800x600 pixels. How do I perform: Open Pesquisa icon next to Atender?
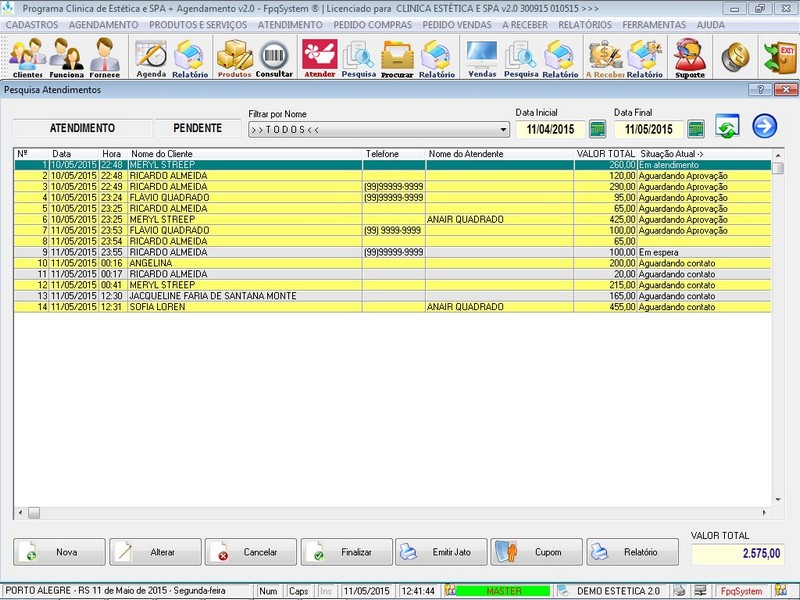tap(359, 57)
